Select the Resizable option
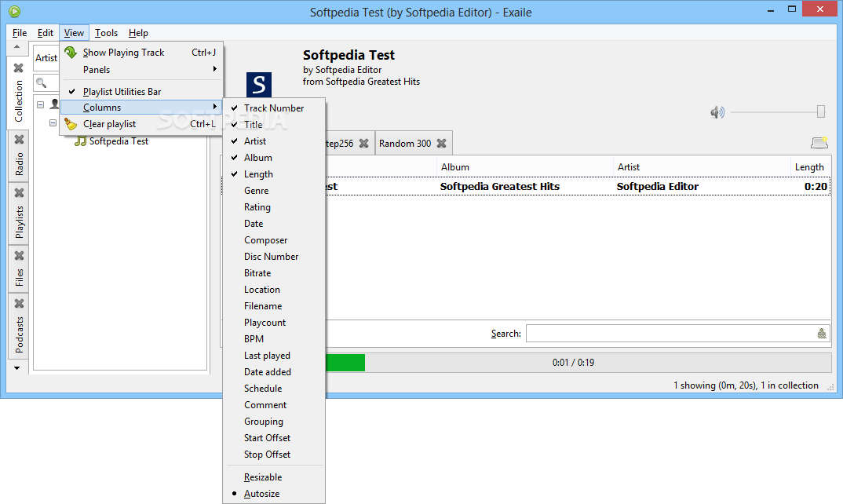Screen dimensions: 843x504 [274, 477]
